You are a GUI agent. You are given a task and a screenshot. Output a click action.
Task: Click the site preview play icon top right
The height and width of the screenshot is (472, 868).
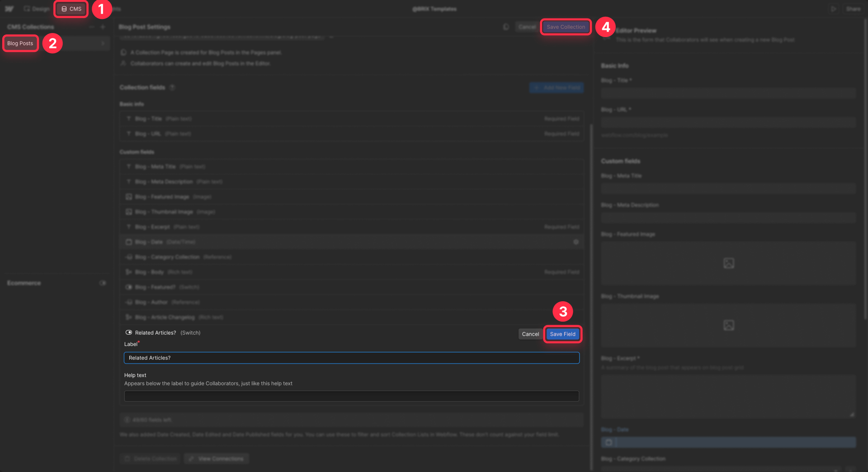[x=834, y=9]
